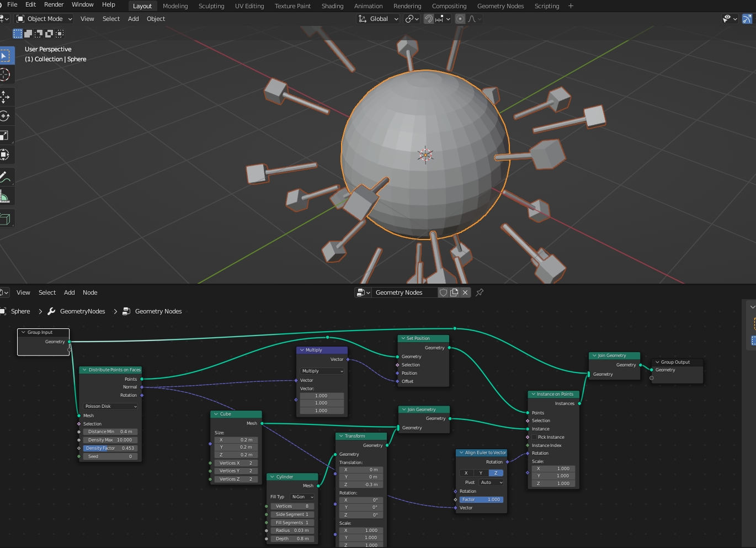The image size is (756, 548).
Task: Collapse the Set Position node
Action: point(403,338)
